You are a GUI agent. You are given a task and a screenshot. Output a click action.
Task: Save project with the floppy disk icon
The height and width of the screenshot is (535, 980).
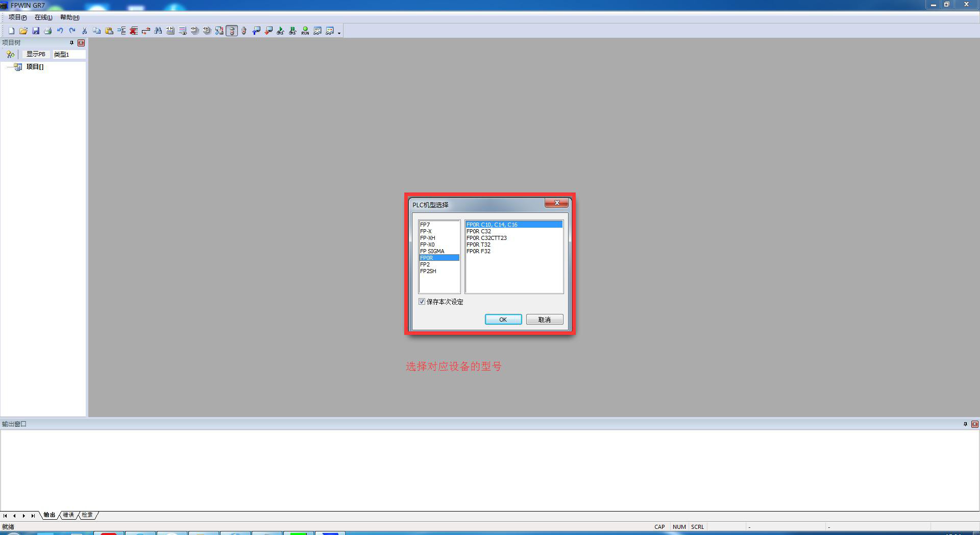[36, 31]
